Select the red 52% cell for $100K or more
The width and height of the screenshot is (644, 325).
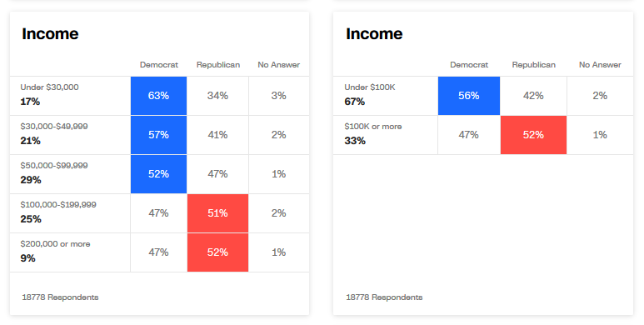[x=533, y=135]
